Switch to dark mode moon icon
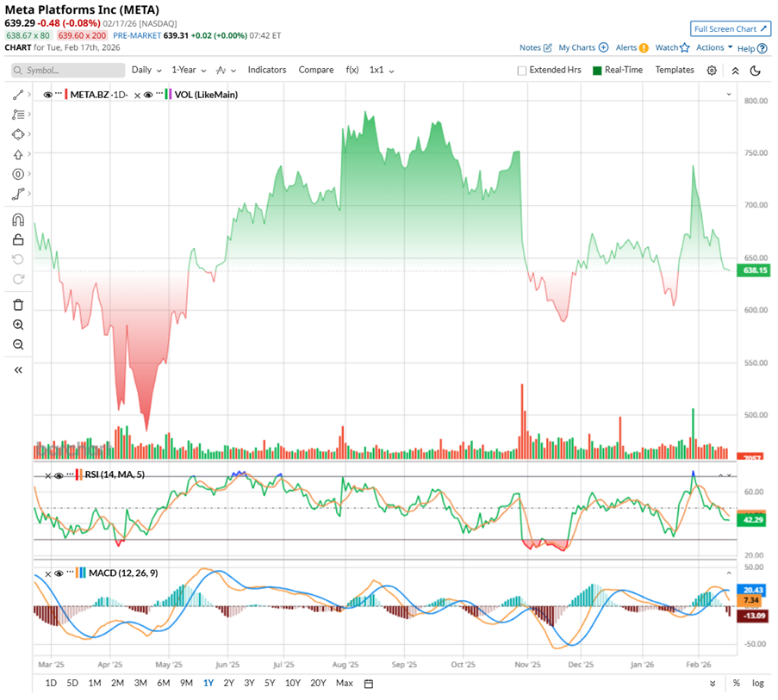Viewport: 778px width, 700px height. 756,71
